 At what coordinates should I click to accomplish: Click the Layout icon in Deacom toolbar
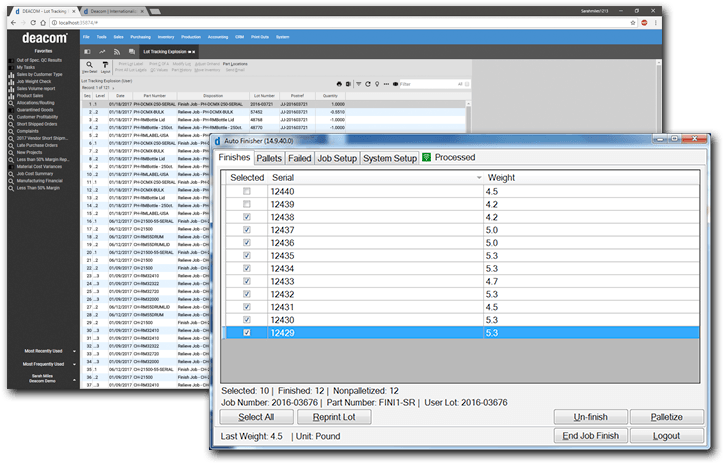click(105, 65)
